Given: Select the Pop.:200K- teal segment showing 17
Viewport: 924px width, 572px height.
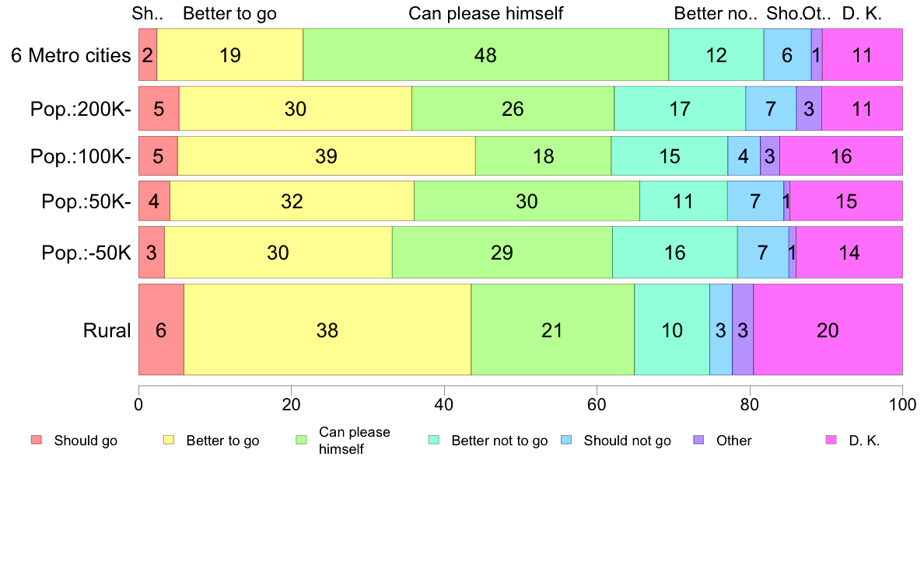Looking at the screenshot, I should click(x=680, y=108).
